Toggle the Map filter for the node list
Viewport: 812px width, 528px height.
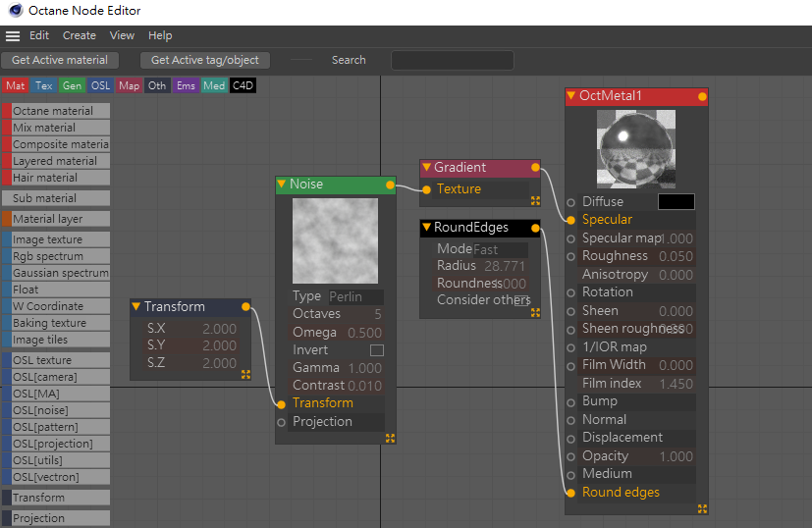point(129,85)
